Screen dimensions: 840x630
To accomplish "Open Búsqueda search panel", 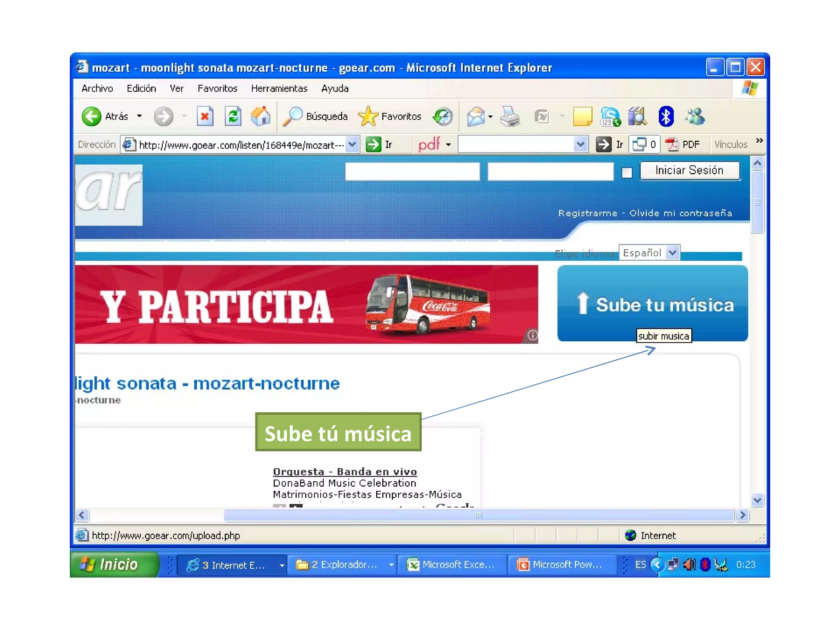I will 315,116.
